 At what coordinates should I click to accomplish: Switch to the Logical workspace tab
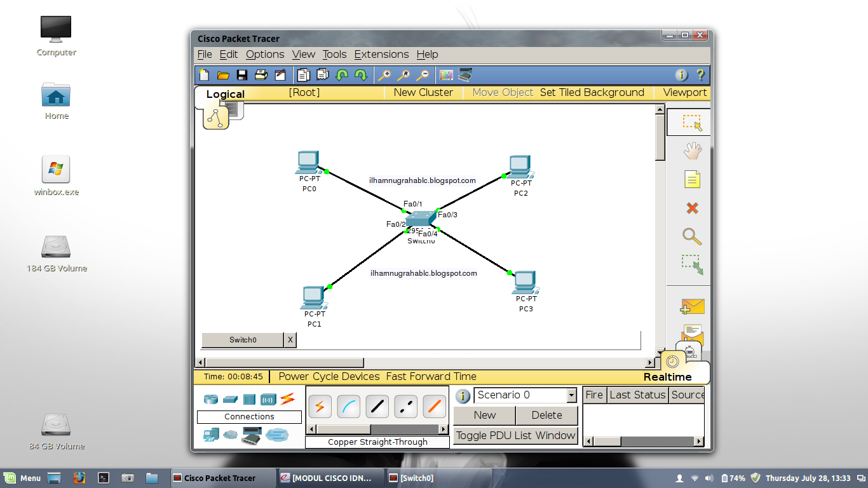(226, 93)
